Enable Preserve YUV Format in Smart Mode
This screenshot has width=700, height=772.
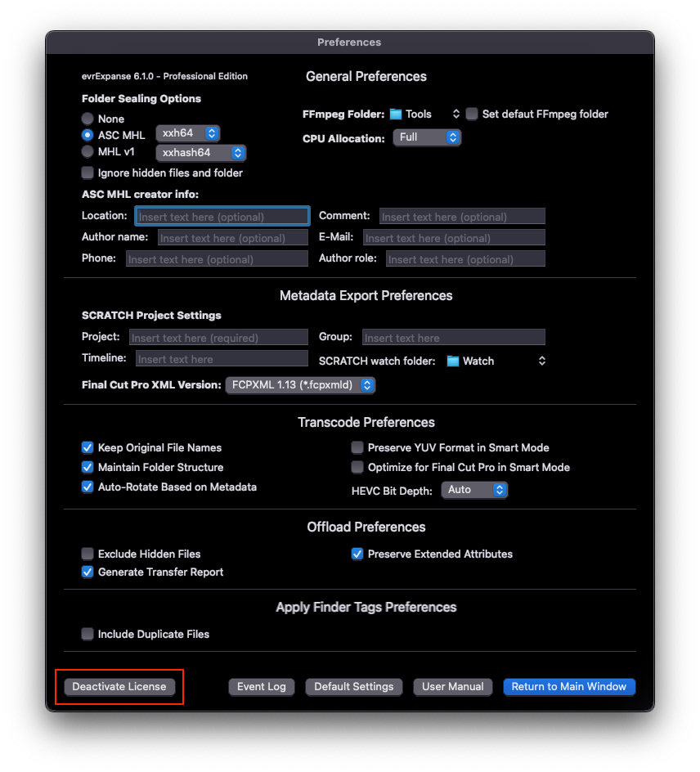pos(357,448)
